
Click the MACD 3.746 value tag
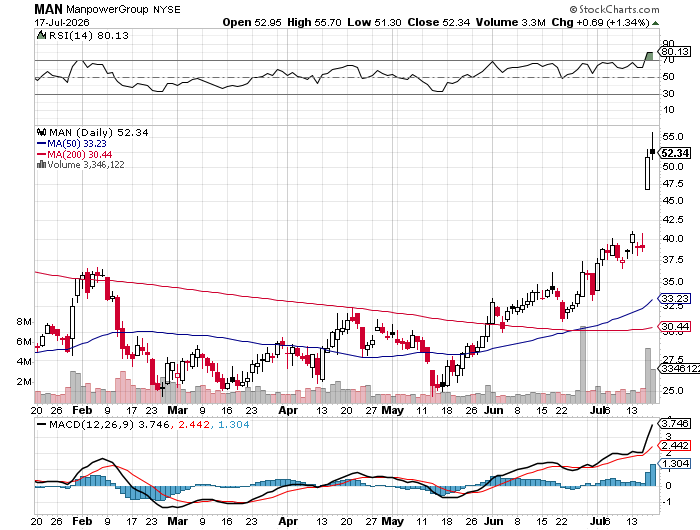coord(675,423)
